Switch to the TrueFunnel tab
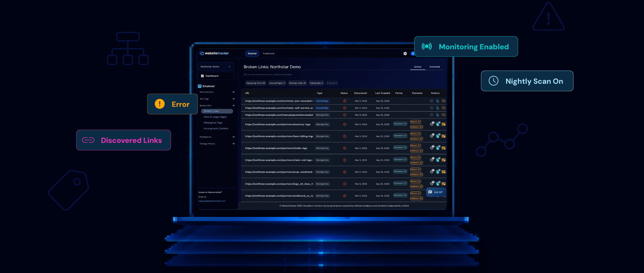Viewport: 644px width, 273px height. coord(268,53)
